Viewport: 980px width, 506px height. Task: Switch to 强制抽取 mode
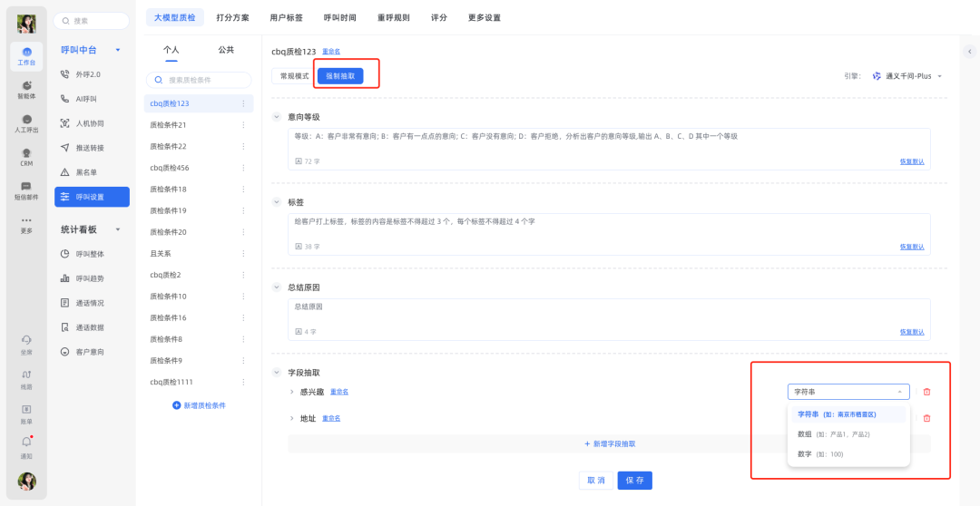point(340,76)
